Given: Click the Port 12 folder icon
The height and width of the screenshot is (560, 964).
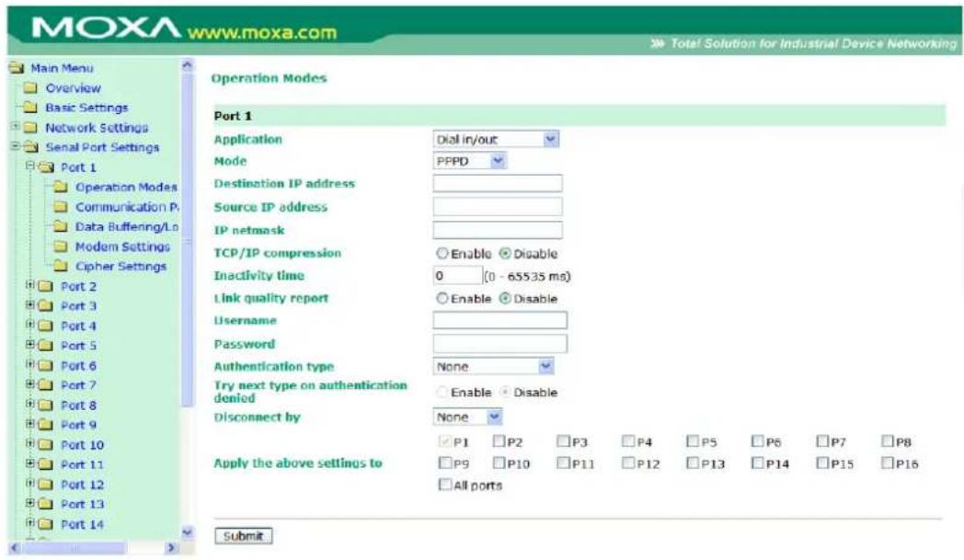Looking at the screenshot, I should click(46, 485).
